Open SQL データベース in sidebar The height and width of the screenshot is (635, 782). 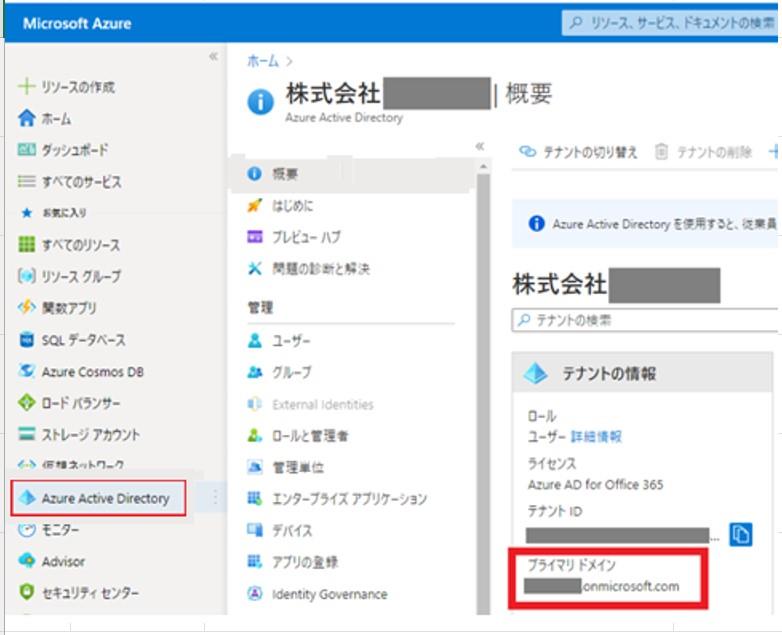71,340
